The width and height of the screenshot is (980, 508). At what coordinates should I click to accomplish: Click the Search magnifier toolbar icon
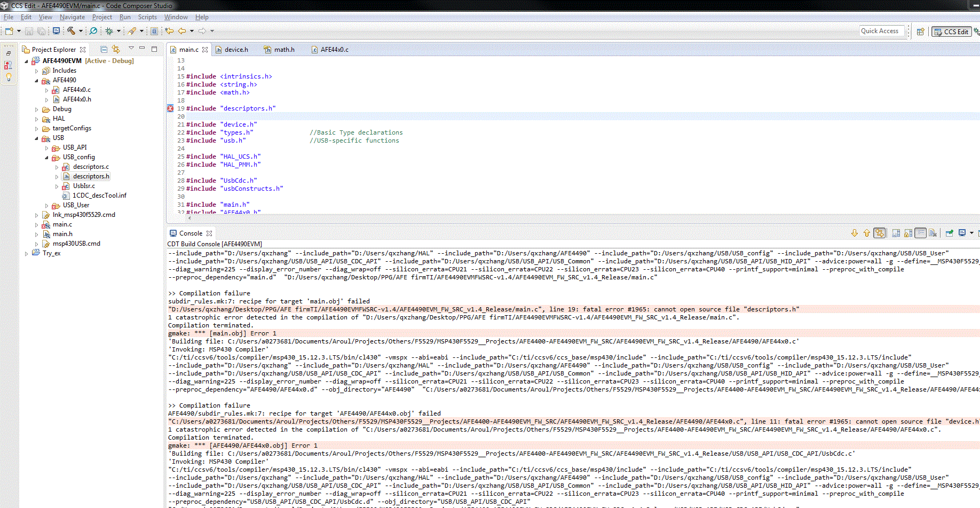point(93,31)
